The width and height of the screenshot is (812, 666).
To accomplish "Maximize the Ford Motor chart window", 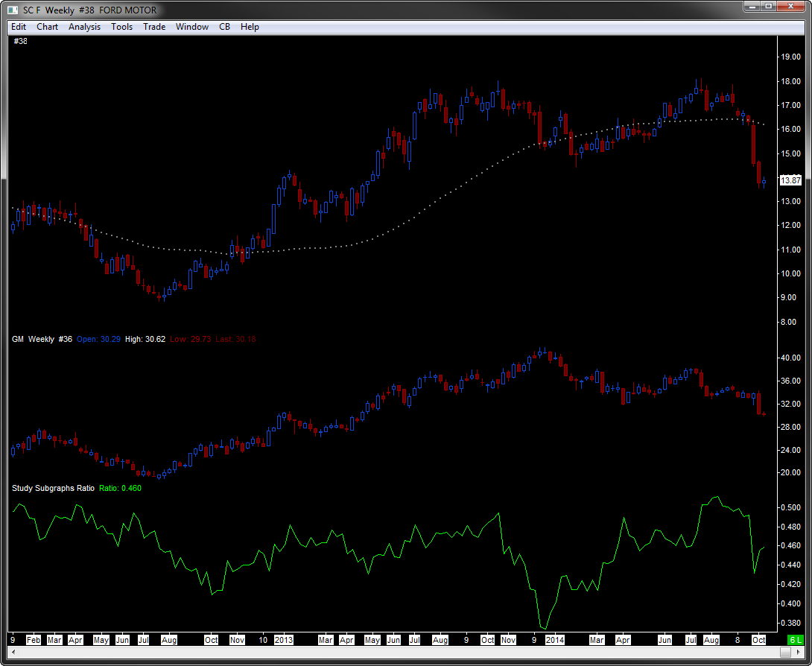I will click(769, 6).
